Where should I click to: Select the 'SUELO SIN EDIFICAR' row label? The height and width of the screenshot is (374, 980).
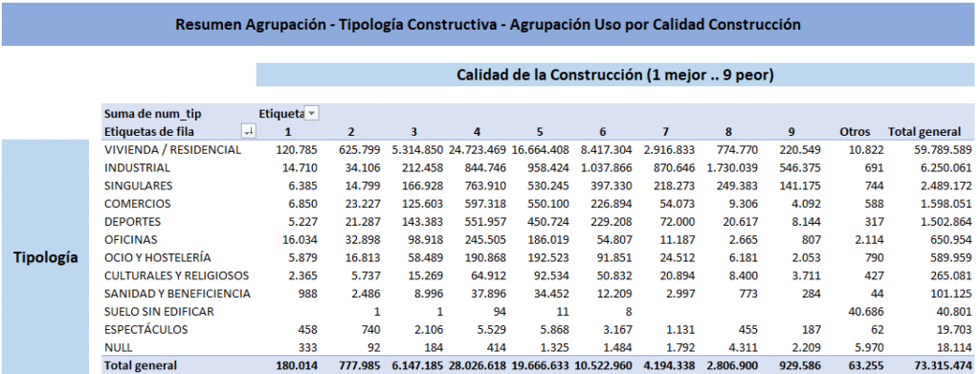coord(159,312)
